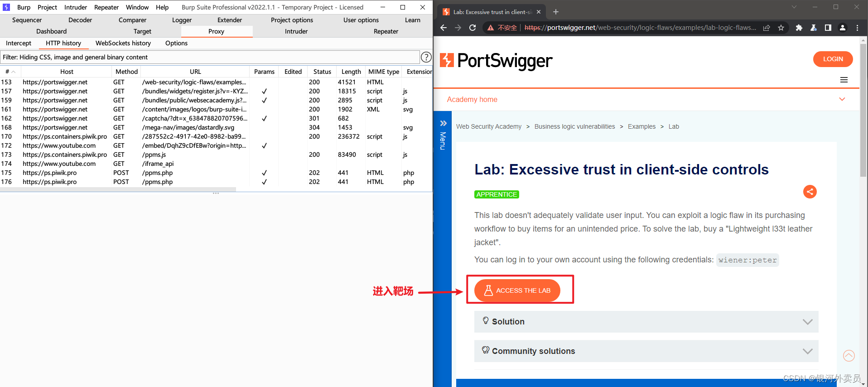The width and height of the screenshot is (868, 387).
Task: Reload the page with the refresh icon
Action: point(473,28)
